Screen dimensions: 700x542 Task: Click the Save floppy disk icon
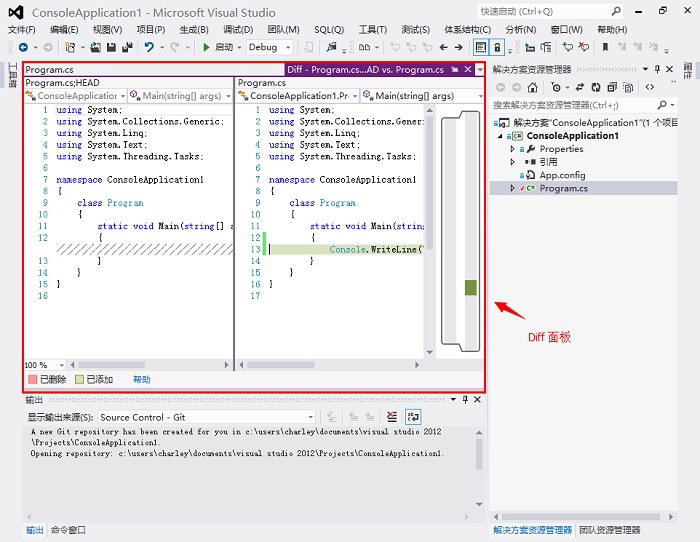click(111, 47)
